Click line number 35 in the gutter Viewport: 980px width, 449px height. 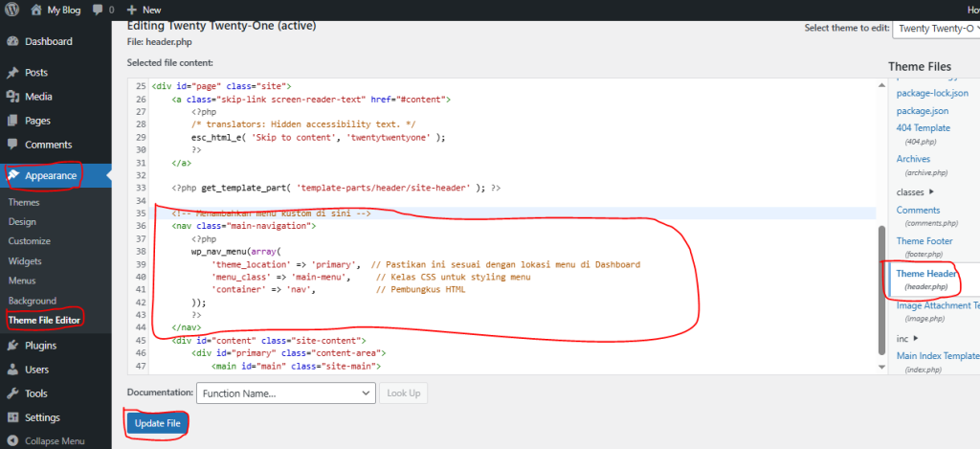click(140, 213)
